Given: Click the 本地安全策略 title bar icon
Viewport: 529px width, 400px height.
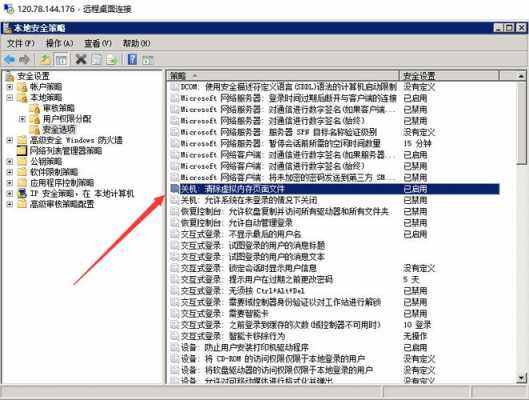Looking at the screenshot, I should click(7, 28).
